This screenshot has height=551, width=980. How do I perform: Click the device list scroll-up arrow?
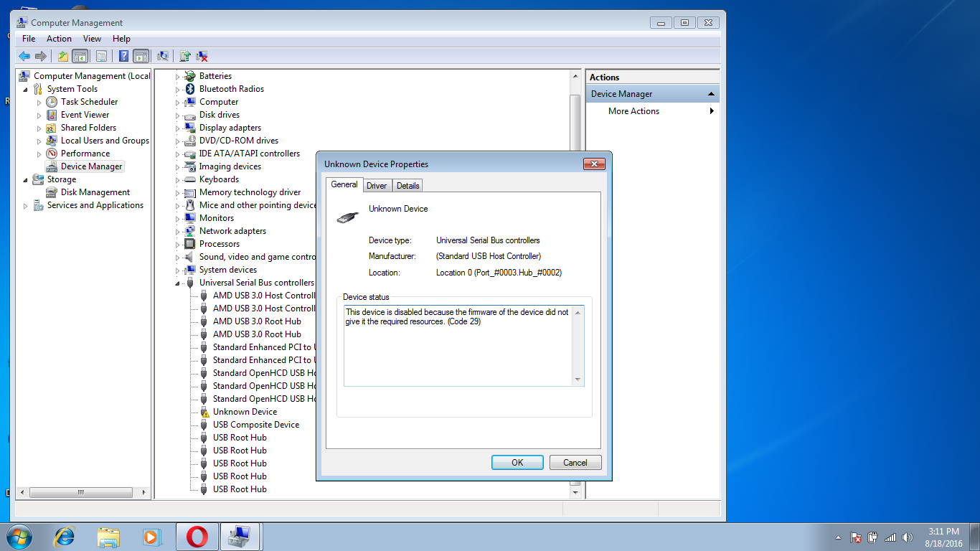click(x=575, y=76)
